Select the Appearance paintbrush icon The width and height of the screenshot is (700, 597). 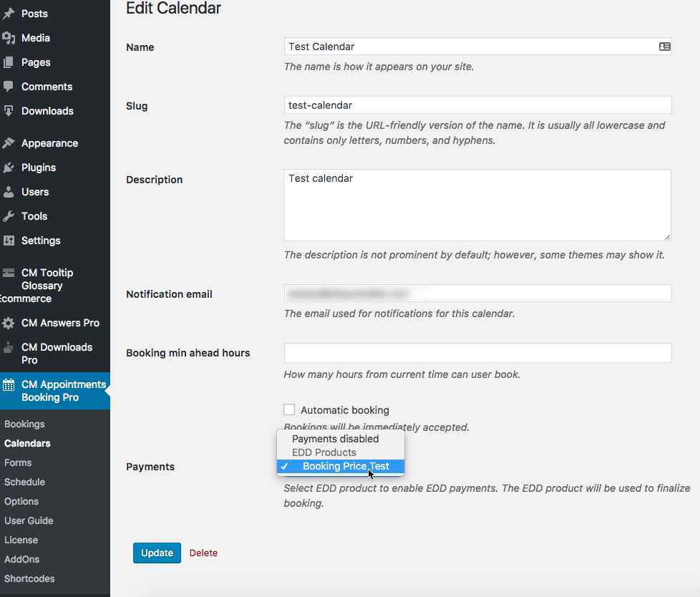[9, 143]
